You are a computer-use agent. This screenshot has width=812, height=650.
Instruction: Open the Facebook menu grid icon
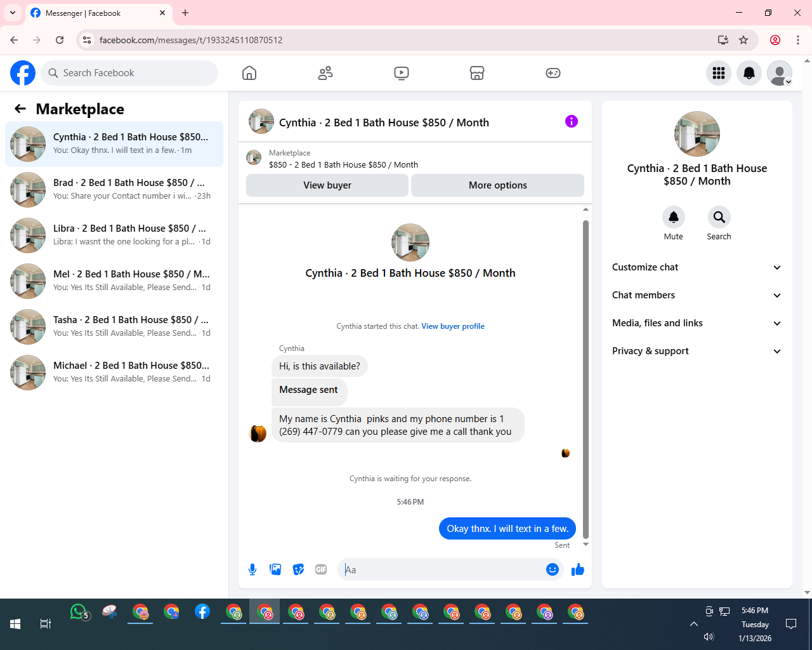[719, 73]
